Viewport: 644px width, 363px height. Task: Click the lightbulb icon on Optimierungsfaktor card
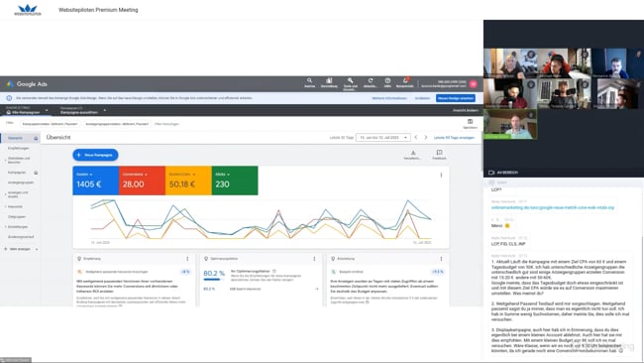click(x=206, y=259)
